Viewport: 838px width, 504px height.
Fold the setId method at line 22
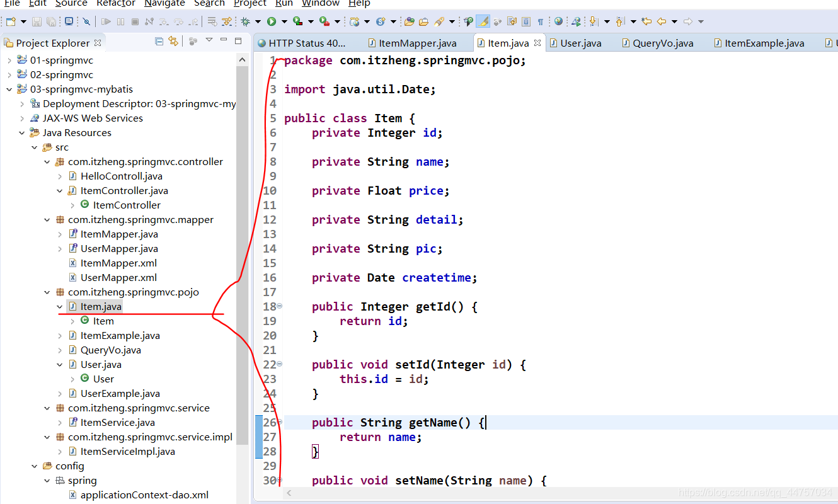click(x=279, y=364)
